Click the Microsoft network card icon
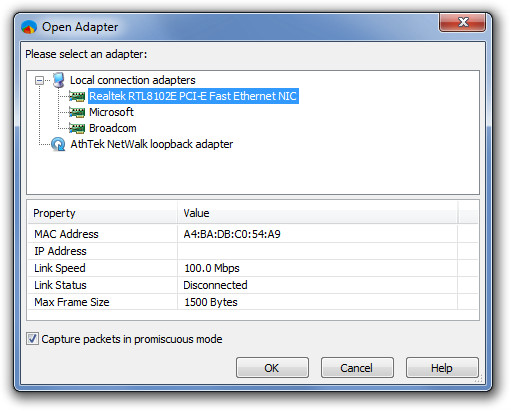511x411 pixels. (77, 112)
